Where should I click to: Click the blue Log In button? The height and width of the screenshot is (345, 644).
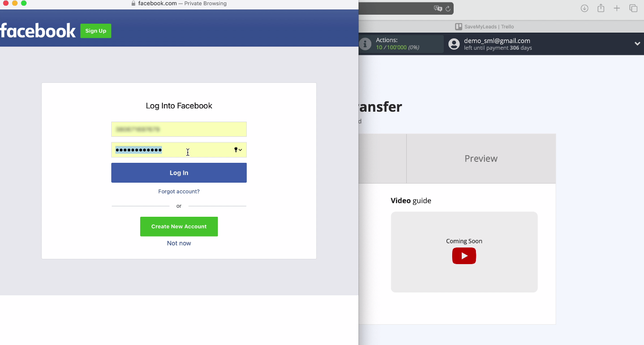point(179,173)
